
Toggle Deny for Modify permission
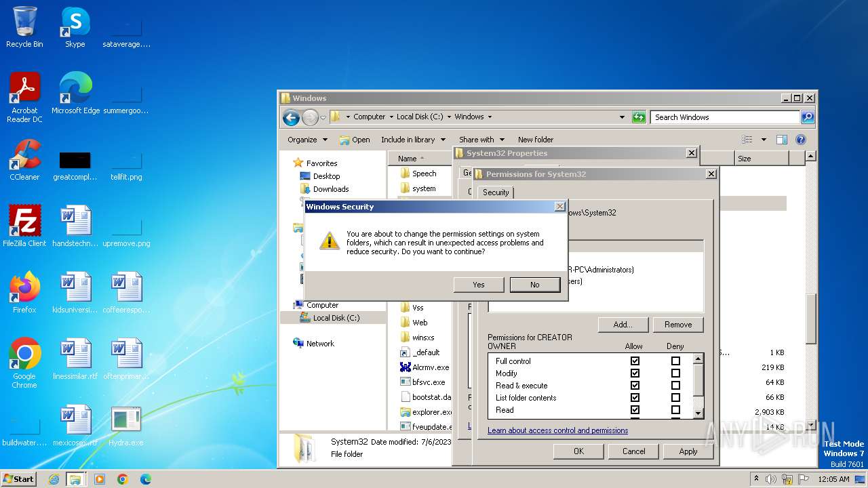pyautogui.click(x=675, y=373)
